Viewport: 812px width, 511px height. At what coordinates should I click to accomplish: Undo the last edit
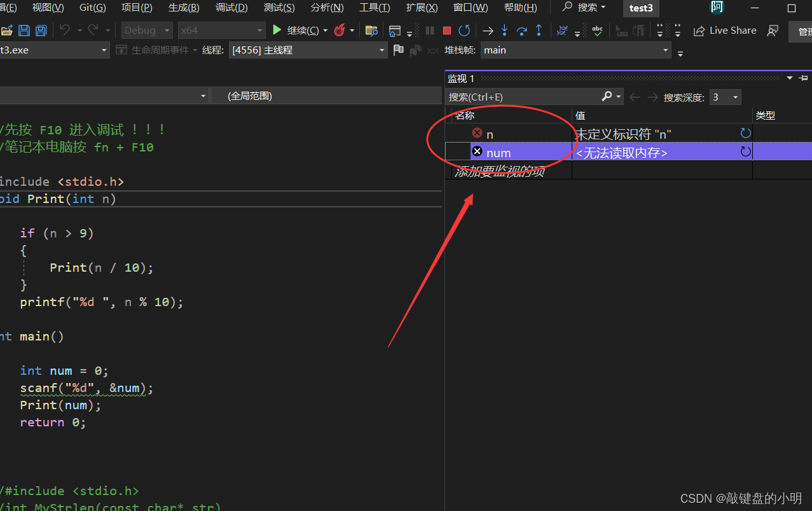click(x=64, y=30)
